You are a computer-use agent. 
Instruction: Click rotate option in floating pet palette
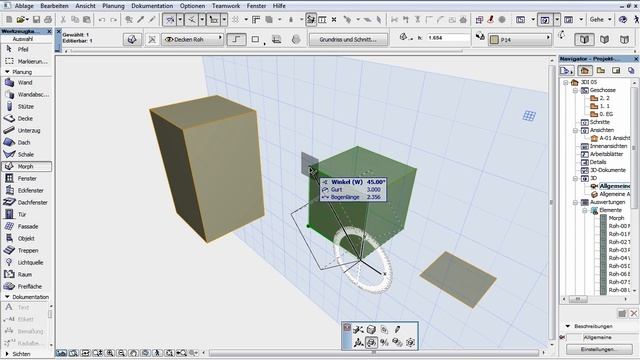tap(371, 342)
